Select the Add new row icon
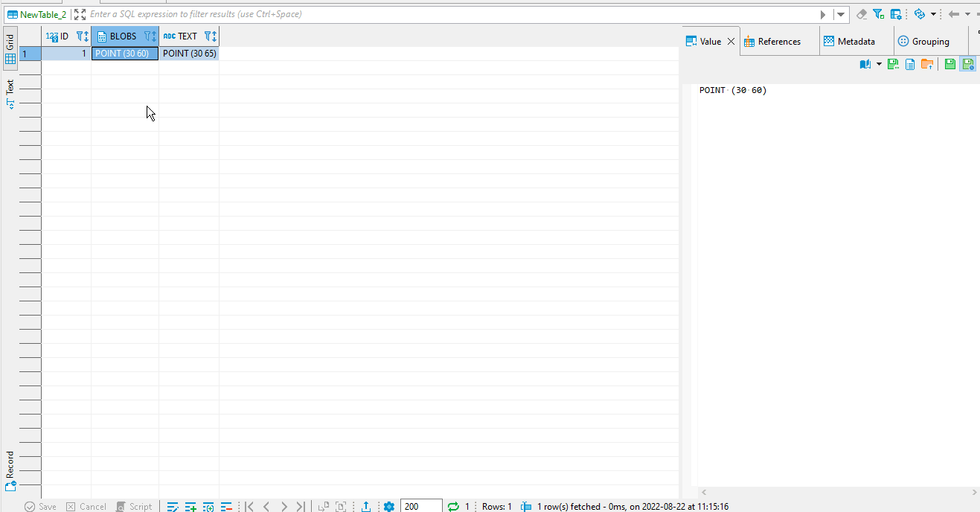Image resolution: width=980 pixels, height=512 pixels. (190, 505)
